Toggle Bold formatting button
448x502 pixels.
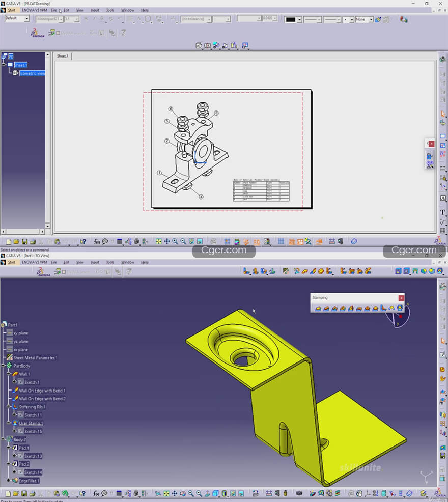pos(86,19)
